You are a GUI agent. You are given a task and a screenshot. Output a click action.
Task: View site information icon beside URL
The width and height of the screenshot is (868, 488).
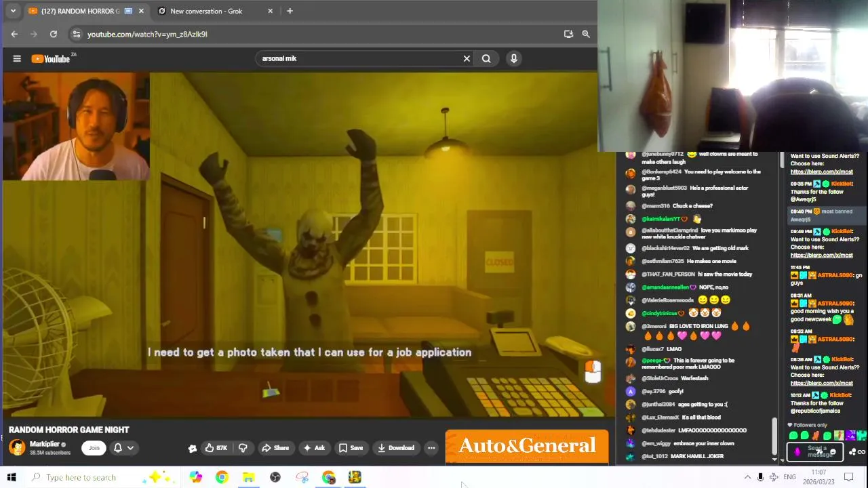tap(77, 34)
